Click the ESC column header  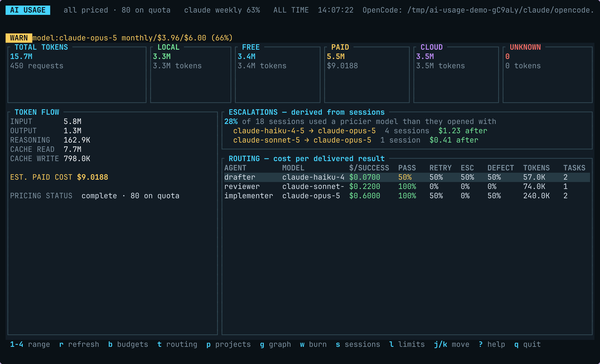(467, 168)
